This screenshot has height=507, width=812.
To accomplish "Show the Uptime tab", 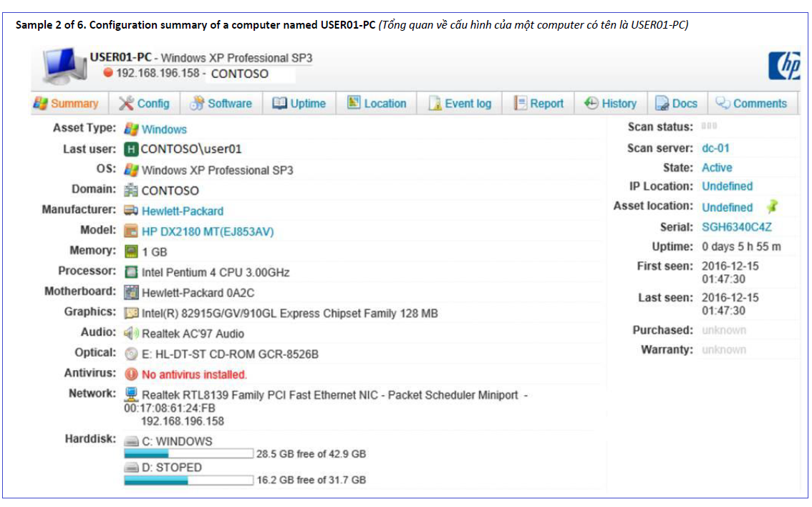I will pos(299,104).
